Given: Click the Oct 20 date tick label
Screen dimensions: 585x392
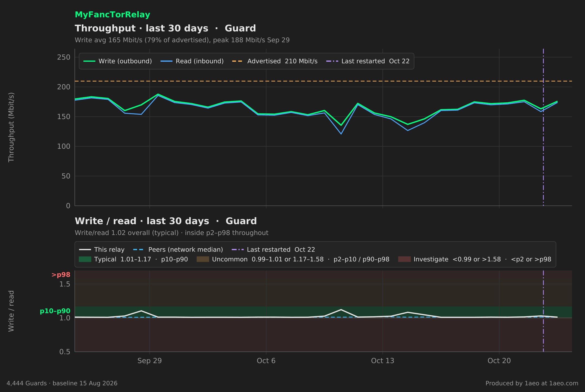Looking at the screenshot, I should (499, 361).
